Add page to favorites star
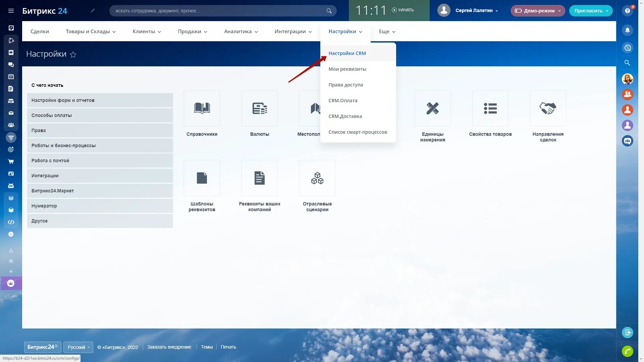Image resolution: width=644 pixels, height=362 pixels. click(x=73, y=55)
